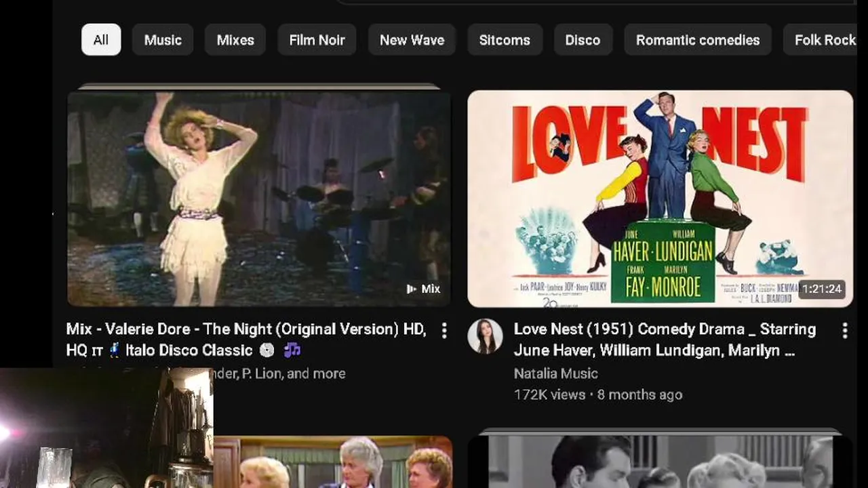Select the Mixes filter chip
The width and height of the screenshot is (868, 488).
(x=235, y=40)
